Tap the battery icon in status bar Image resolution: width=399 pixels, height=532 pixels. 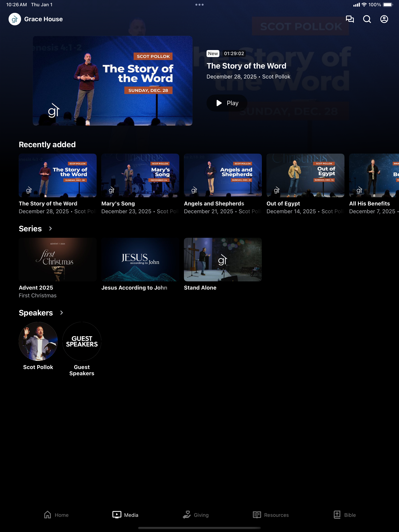coord(388,4)
